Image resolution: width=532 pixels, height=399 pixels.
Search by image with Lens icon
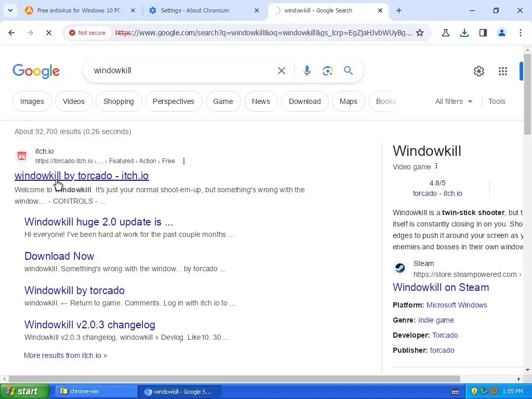click(327, 71)
